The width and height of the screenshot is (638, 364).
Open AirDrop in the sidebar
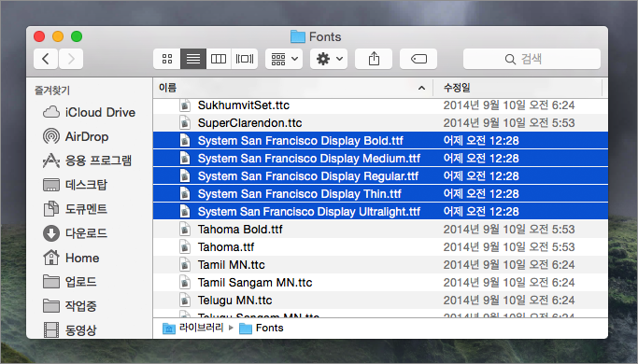[x=76, y=136]
